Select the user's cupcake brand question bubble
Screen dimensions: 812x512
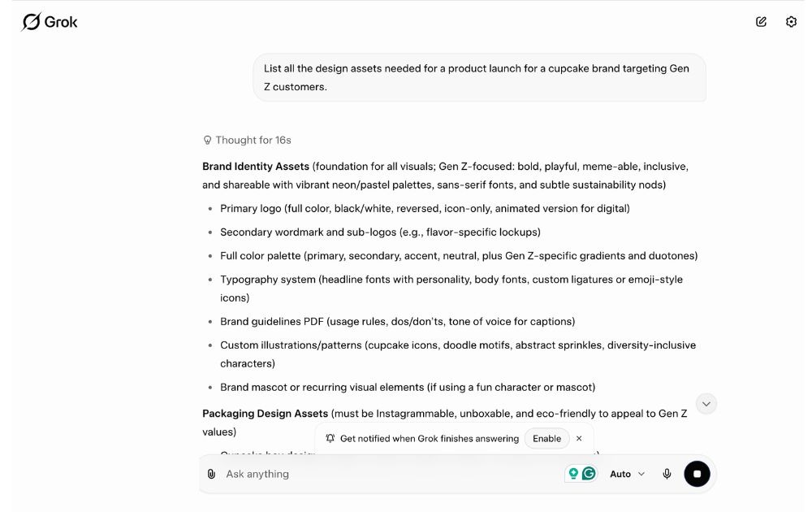pyautogui.click(x=478, y=76)
